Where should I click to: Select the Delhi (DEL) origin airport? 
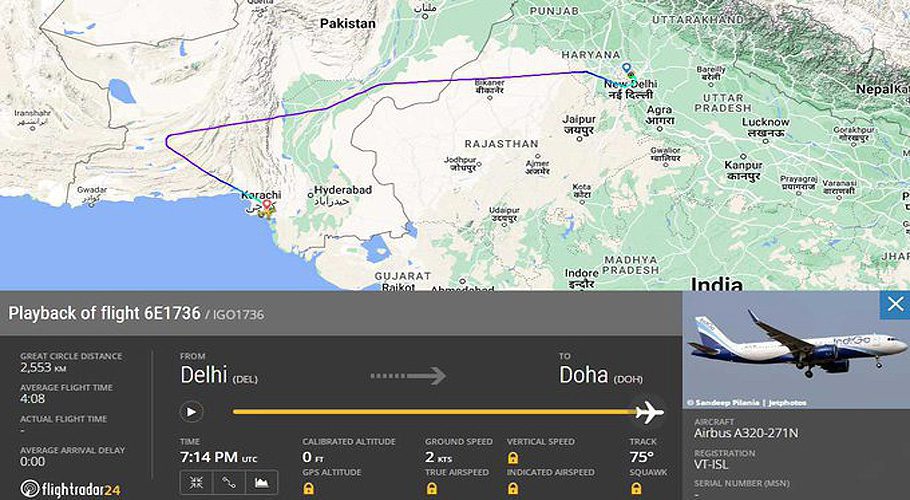219,375
